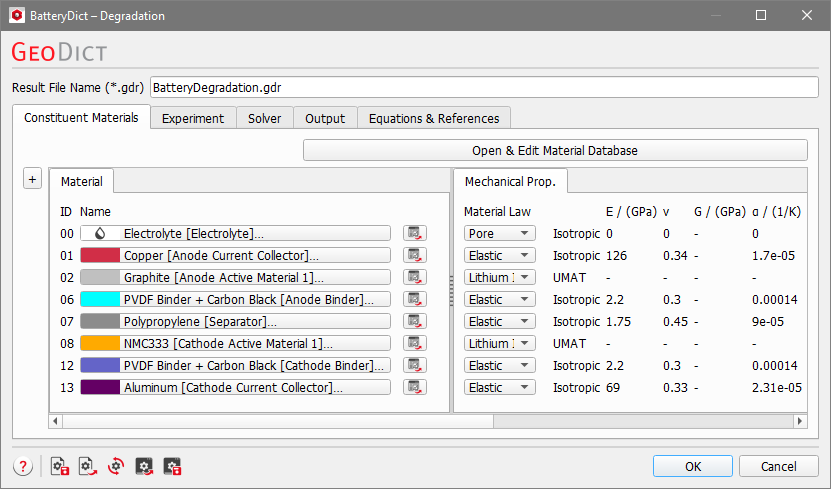The height and width of the screenshot is (489, 831).
Task: Click PVDF Binder [Cathode Binder] material button
Action: click(x=235, y=365)
